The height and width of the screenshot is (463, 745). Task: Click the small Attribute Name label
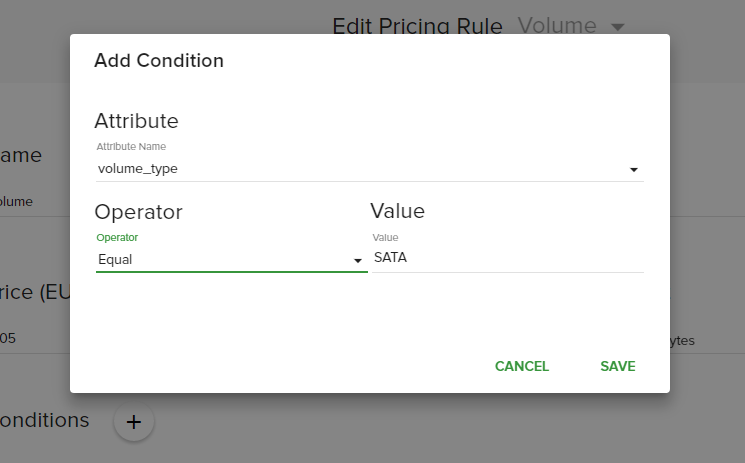pyautogui.click(x=131, y=146)
